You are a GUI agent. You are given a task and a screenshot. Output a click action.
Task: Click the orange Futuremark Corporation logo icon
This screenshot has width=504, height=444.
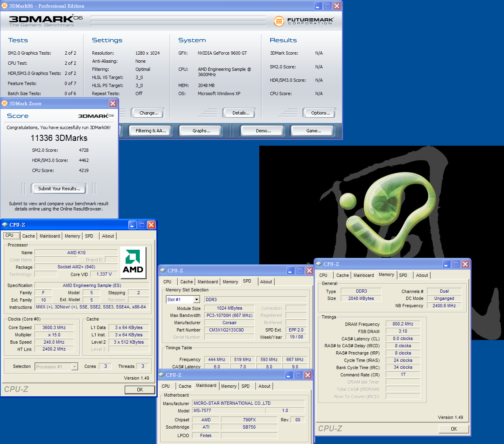click(x=279, y=21)
